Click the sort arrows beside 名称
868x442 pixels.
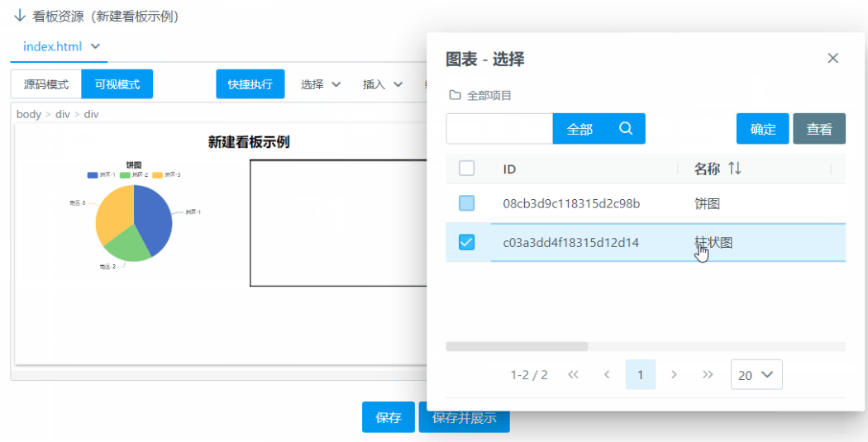click(x=734, y=169)
